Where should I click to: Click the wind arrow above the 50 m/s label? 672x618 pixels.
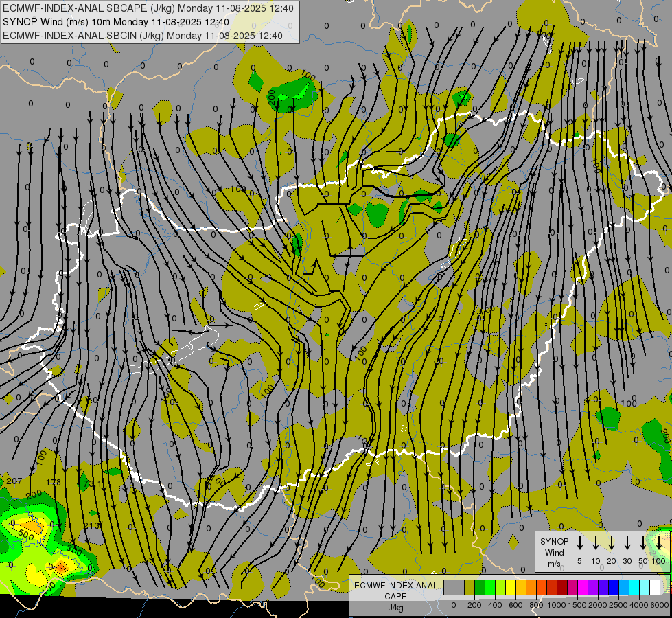click(643, 543)
